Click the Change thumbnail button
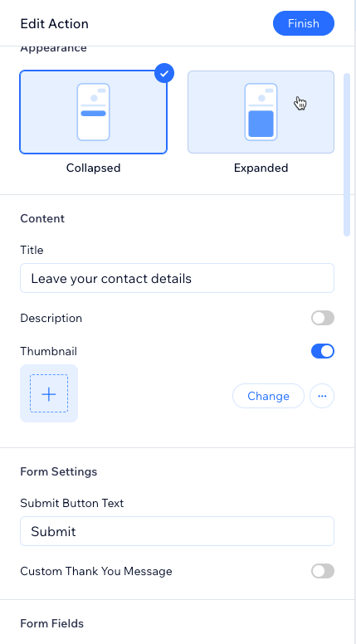This screenshot has height=644, width=356. (269, 396)
